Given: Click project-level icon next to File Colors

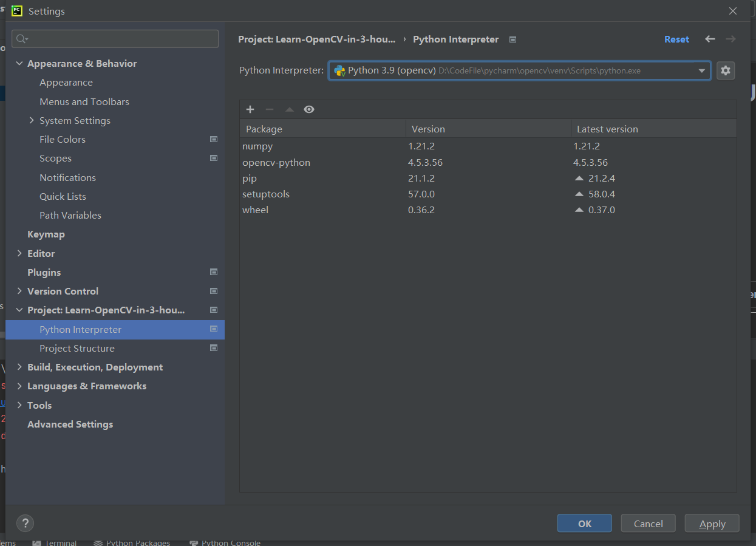Looking at the screenshot, I should pos(214,139).
